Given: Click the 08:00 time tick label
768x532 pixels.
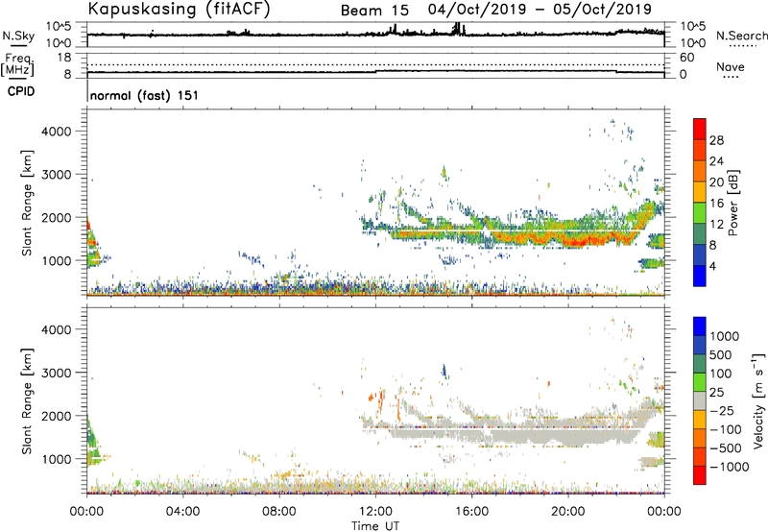Looking at the screenshot, I should pos(279,512).
